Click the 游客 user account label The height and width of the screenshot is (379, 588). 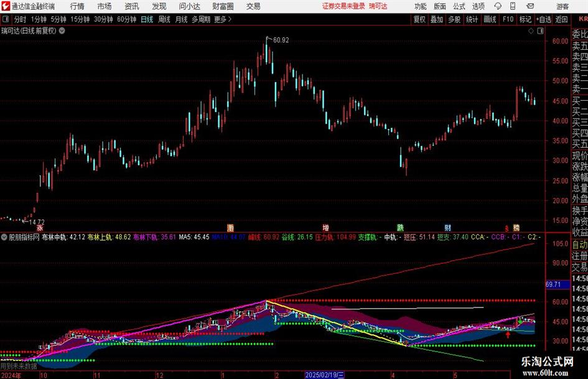(x=562, y=6)
